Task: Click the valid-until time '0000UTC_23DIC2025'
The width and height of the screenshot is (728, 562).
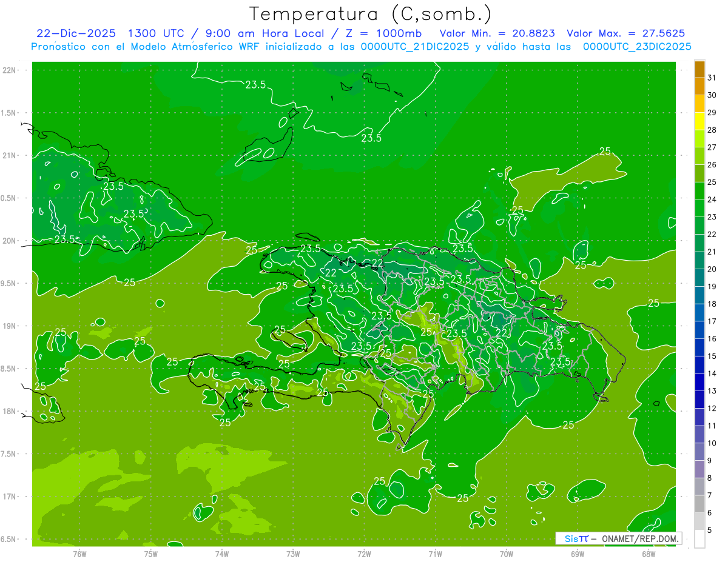Action: point(637,47)
